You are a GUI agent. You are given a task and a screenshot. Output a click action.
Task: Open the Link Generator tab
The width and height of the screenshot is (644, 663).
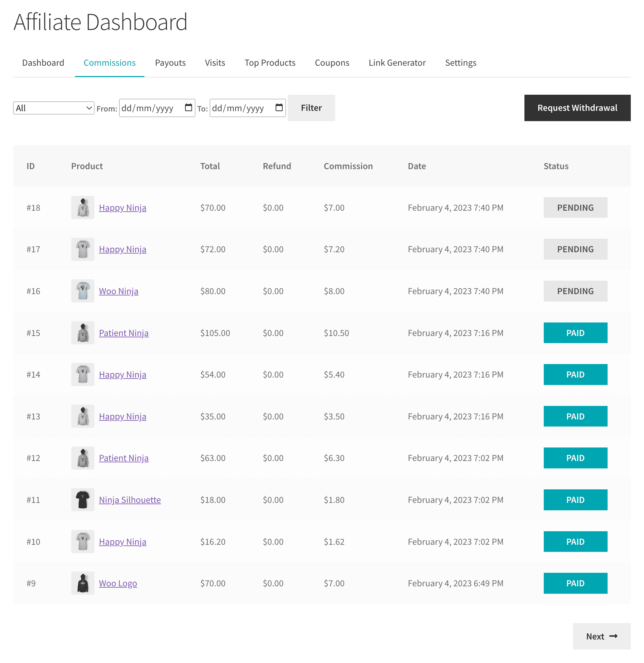click(x=397, y=63)
